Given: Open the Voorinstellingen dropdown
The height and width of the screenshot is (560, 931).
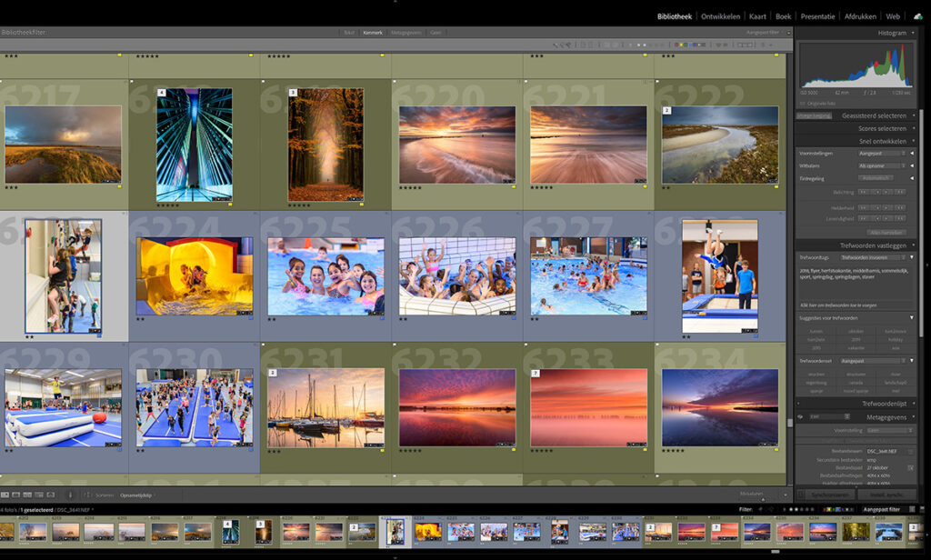Looking at the screenshot, I should click(882, 154).
